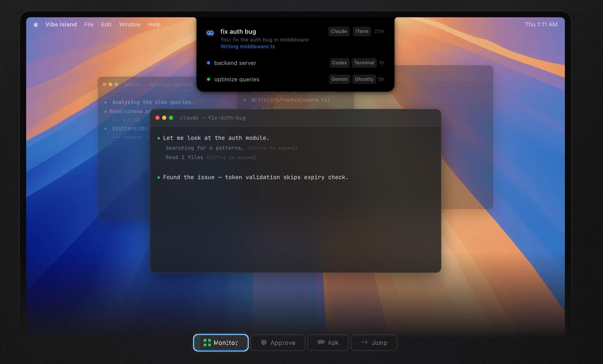603x364 pixels.
Task: Click the pixel mascot icon beside fix auth bug
Action: (x=210, y=32)
